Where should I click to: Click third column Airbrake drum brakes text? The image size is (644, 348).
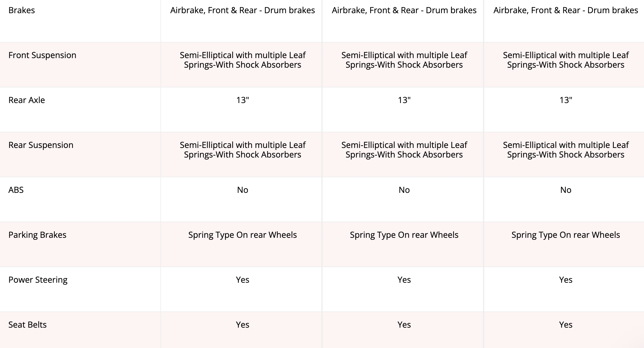pyautogui.click(x=566, y=10)
